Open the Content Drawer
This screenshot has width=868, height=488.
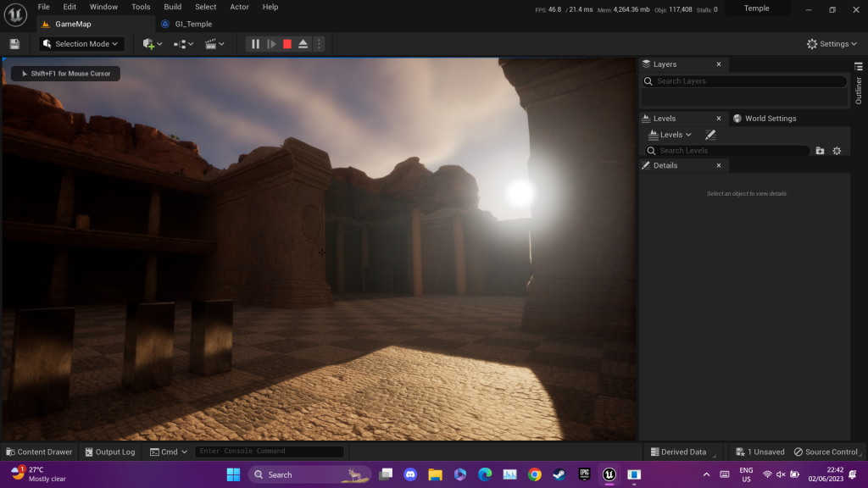pos(39,452)
